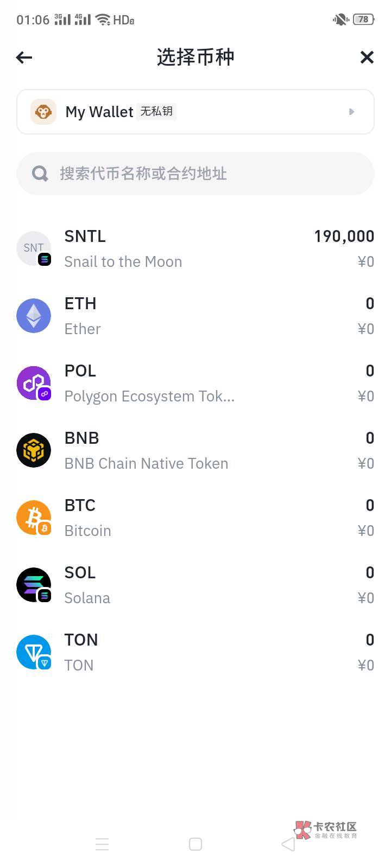Select the Solana logo icon
Viewport: 391px width, 868px height.
pos(34,585)
